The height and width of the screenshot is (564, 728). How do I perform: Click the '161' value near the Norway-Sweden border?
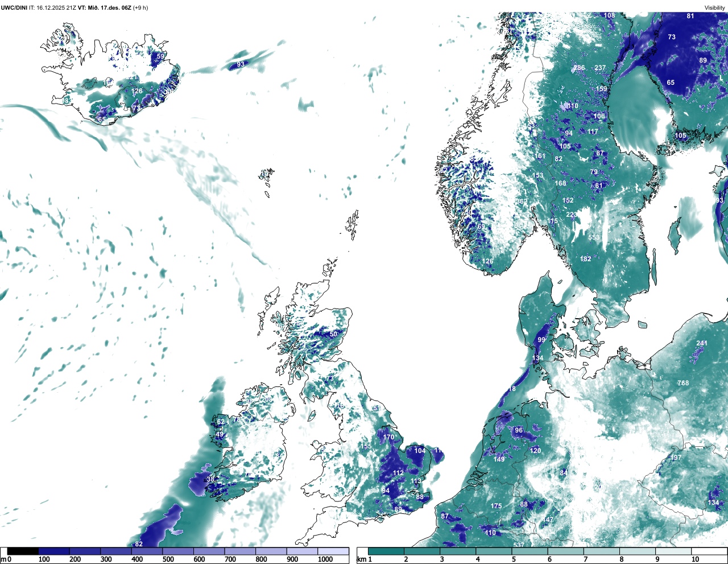tap(539, 156)
